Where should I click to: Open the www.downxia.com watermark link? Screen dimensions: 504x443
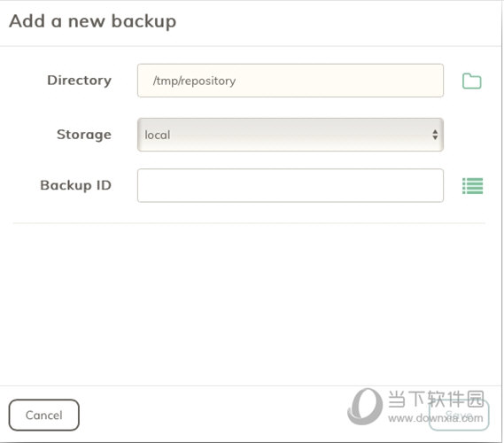[x=436, y=418]
